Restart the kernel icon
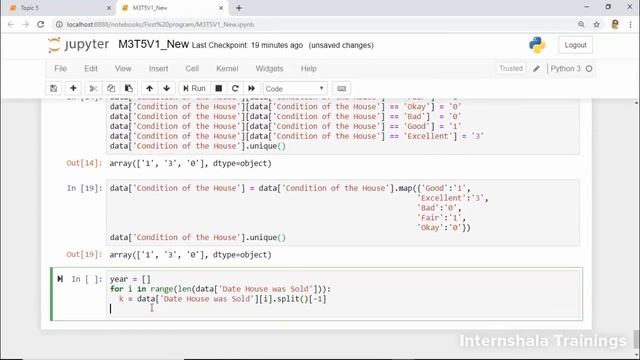The image size is (640, 360). pyautogui.click(x=235, y=89)
